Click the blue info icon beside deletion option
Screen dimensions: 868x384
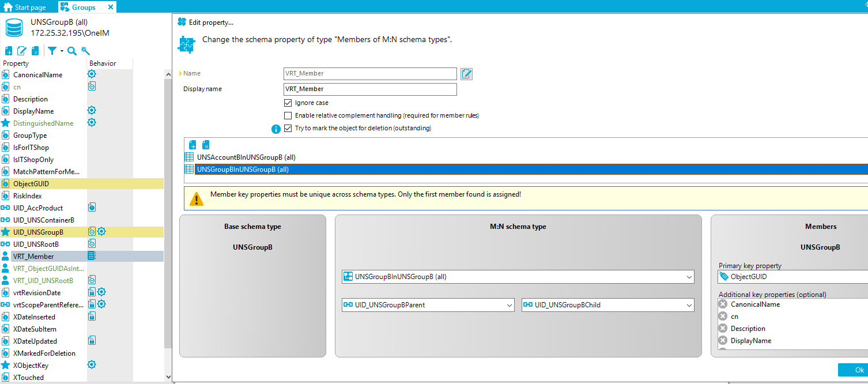(x=276, y=129)
